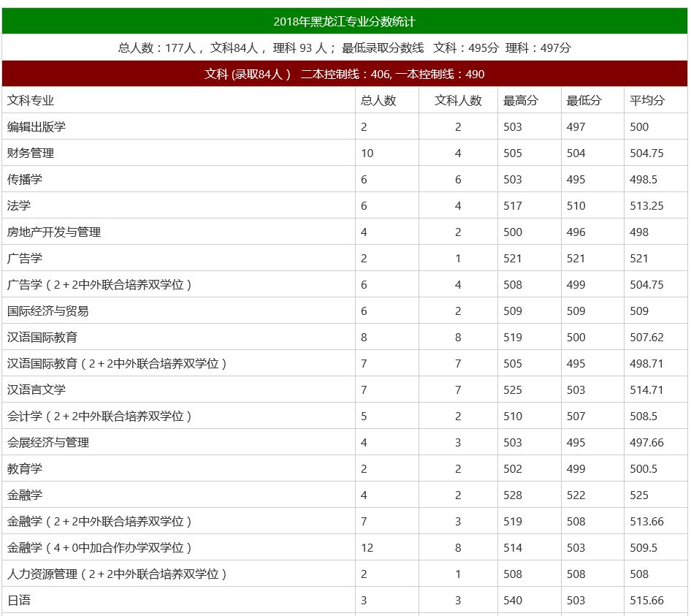Click the 最高分 column header
The width and height of the screenshot is (691, 616).
pyautogui.click(x=521, y=101)
